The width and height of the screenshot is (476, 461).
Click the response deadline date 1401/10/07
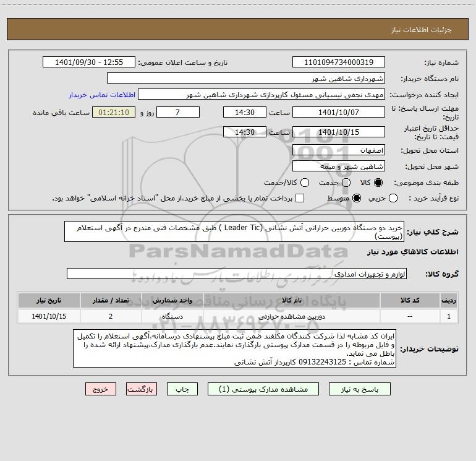(339, 112)
